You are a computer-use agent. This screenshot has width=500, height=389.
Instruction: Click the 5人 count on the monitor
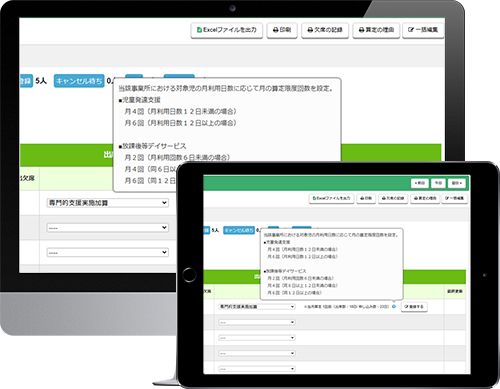point(41,81)
